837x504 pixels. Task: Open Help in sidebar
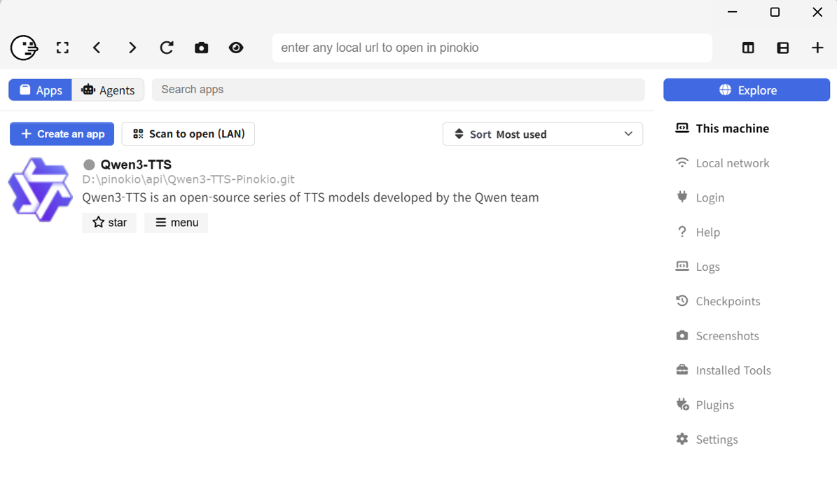pos(698,232)
